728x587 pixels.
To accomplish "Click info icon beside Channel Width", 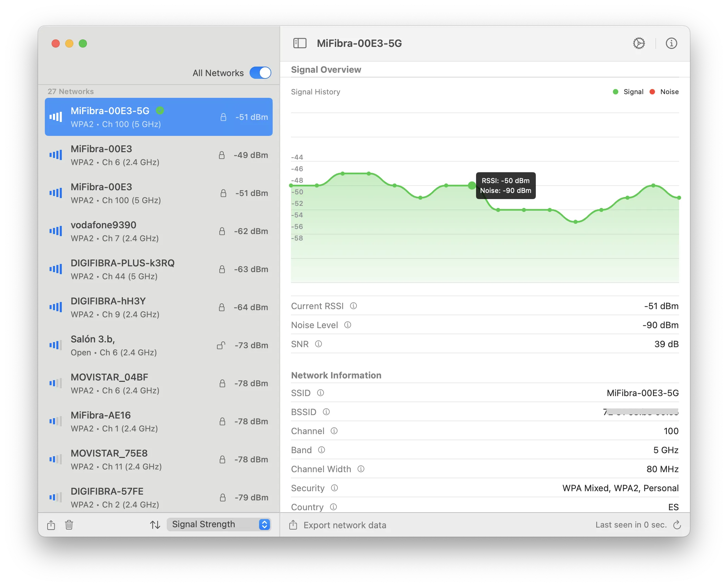I will [361, 469].
